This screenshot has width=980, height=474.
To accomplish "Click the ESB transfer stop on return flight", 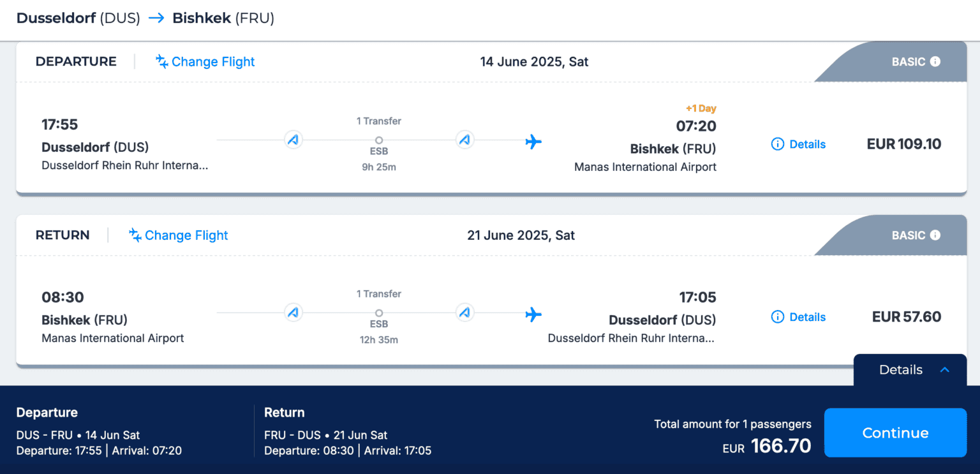I will pyautogui.click(x=379, y=313).
